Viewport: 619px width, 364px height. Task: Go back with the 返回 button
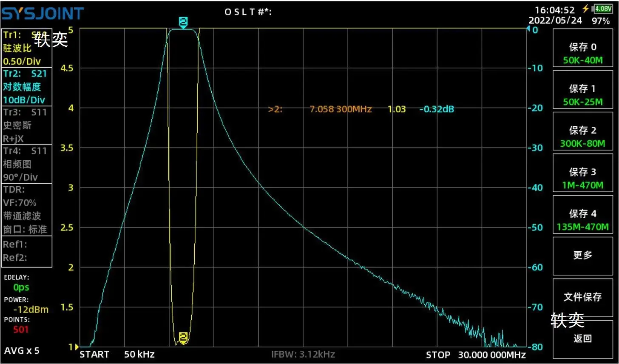tap(582, 338)
